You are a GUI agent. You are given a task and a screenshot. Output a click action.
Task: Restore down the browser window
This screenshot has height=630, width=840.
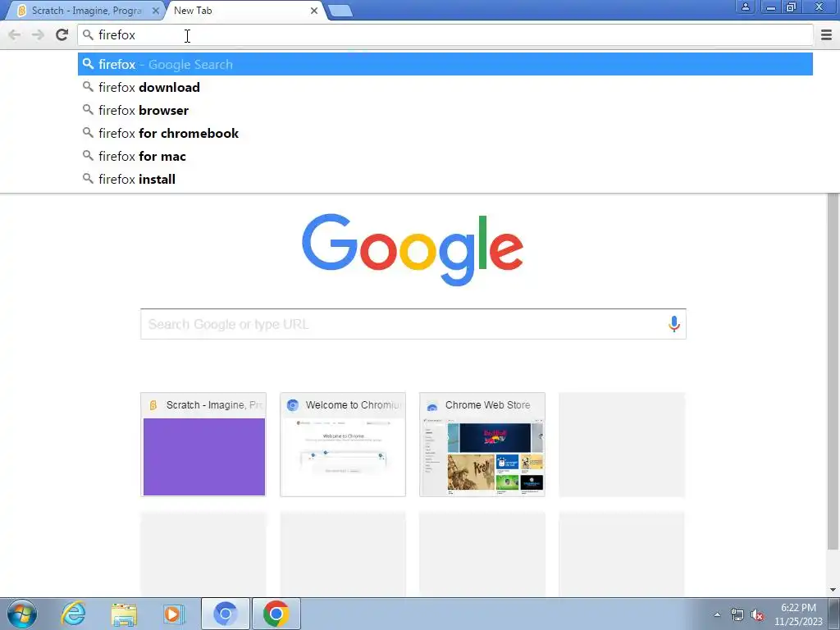tap(792, 7)
